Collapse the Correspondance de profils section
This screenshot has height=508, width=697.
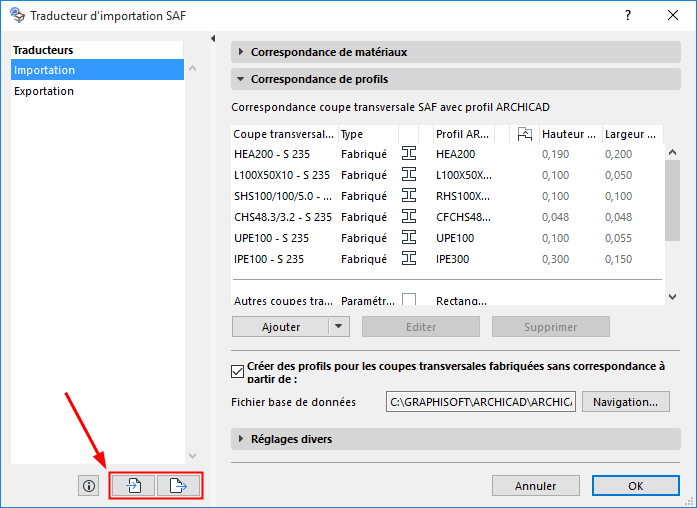tap(241, 79)
